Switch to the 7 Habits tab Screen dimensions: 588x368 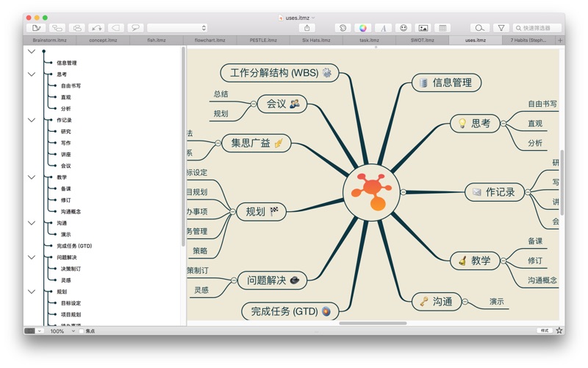coord(528,40)
